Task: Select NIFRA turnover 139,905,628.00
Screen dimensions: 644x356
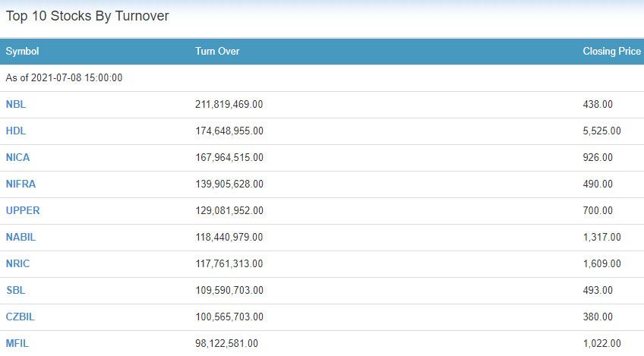Action: tap(229, 184)
